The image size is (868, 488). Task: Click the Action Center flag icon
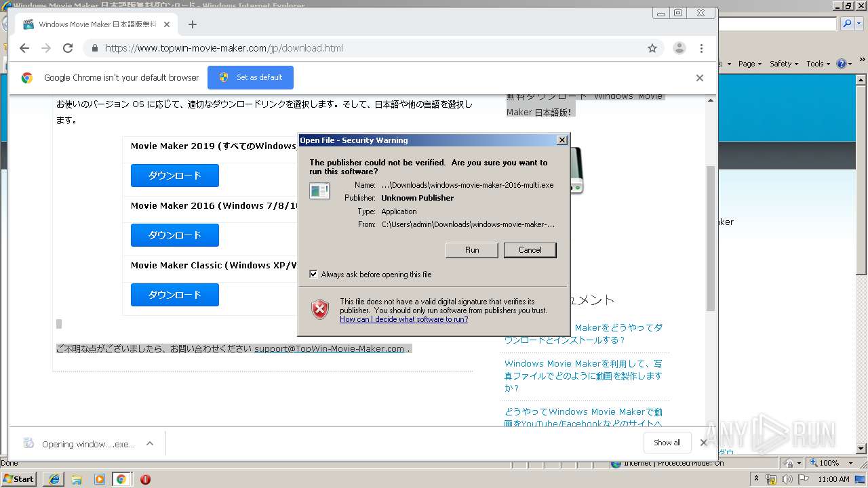coord(804,479)
